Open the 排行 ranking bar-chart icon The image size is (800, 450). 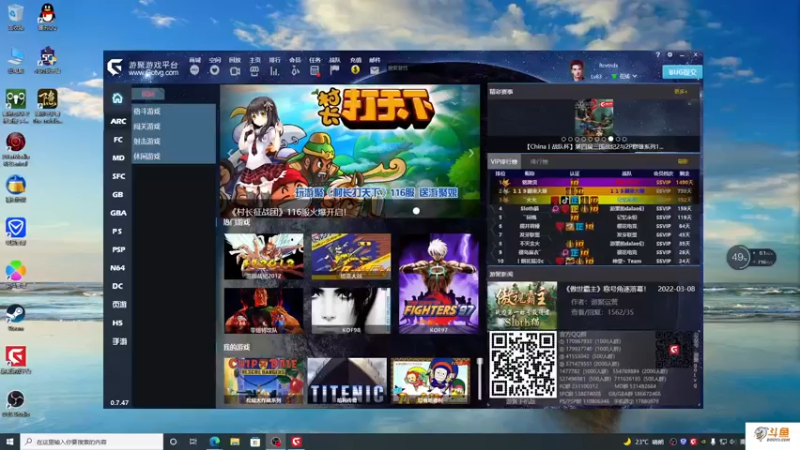tap(274, 71)
